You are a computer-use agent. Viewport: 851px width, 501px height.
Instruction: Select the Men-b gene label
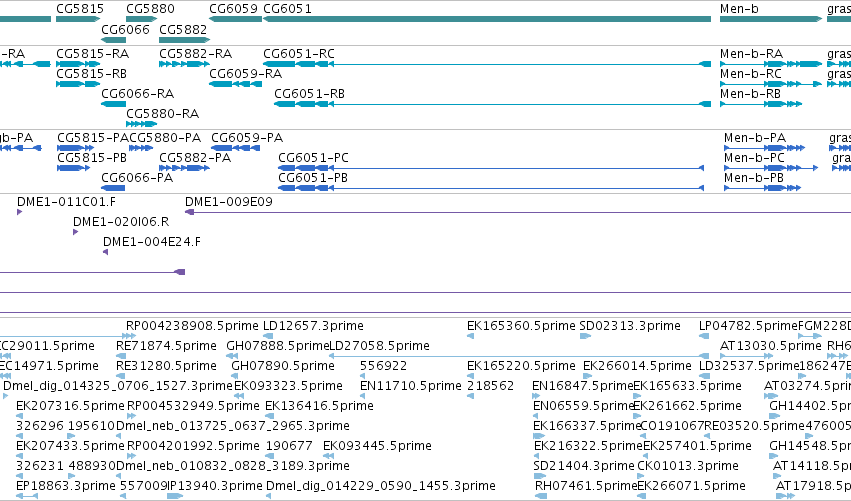pyautogui.click(x=739, y=9)
